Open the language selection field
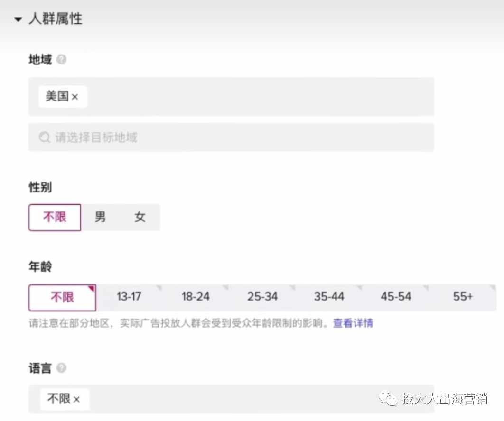 [x=231, y=399]
